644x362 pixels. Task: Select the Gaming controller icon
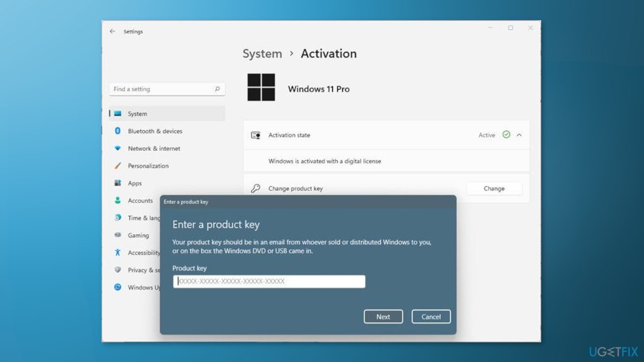click(x=117, y=235)
